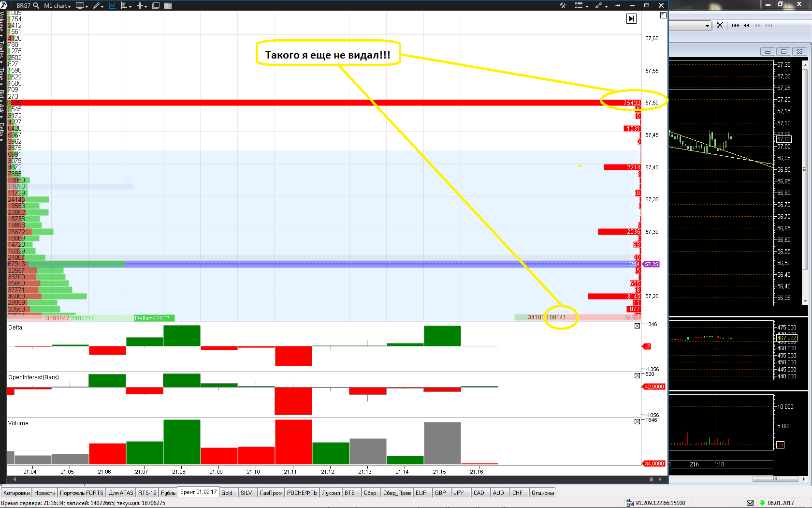The image size is (812, 508).
Task: Toggle the side panel icon in toolbar
Action: 168,6
